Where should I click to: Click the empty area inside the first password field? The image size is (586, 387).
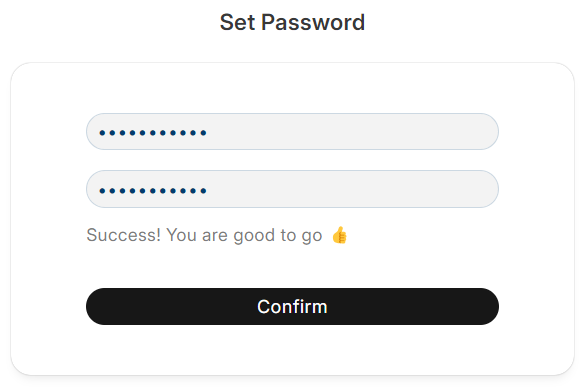[x=351, y=131]
